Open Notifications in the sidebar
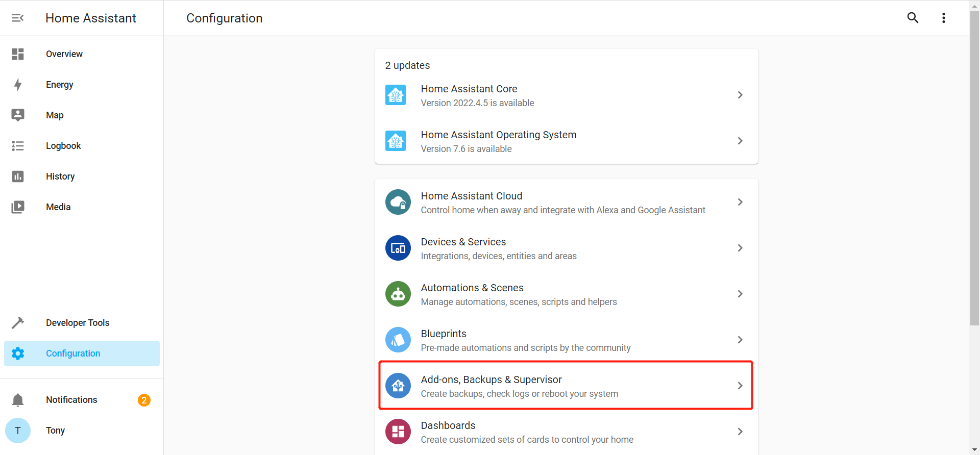 point(82,400)
